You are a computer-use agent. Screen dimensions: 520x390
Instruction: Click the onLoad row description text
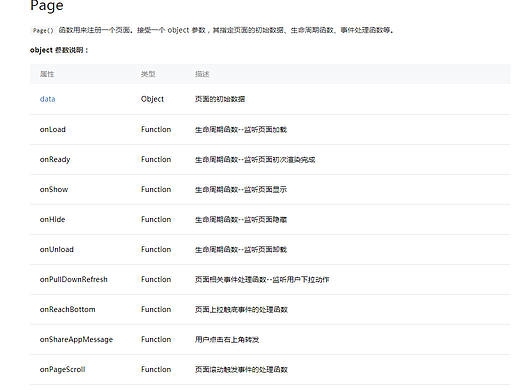[241, 129]
